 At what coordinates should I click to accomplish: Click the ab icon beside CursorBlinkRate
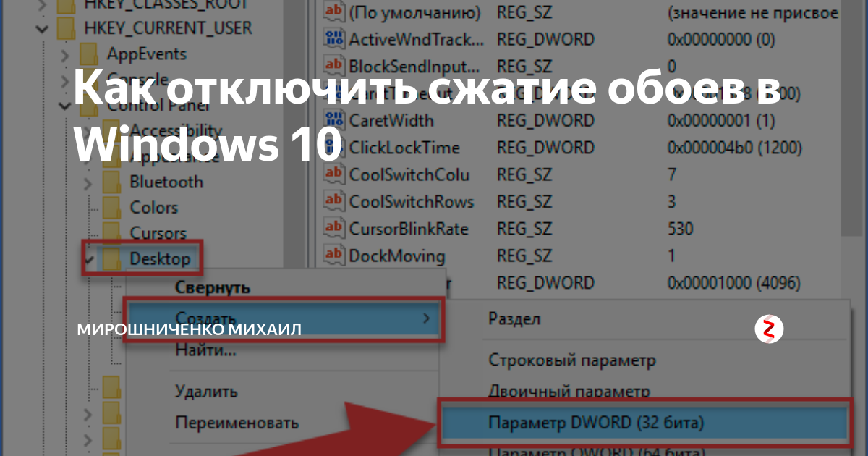335,229
